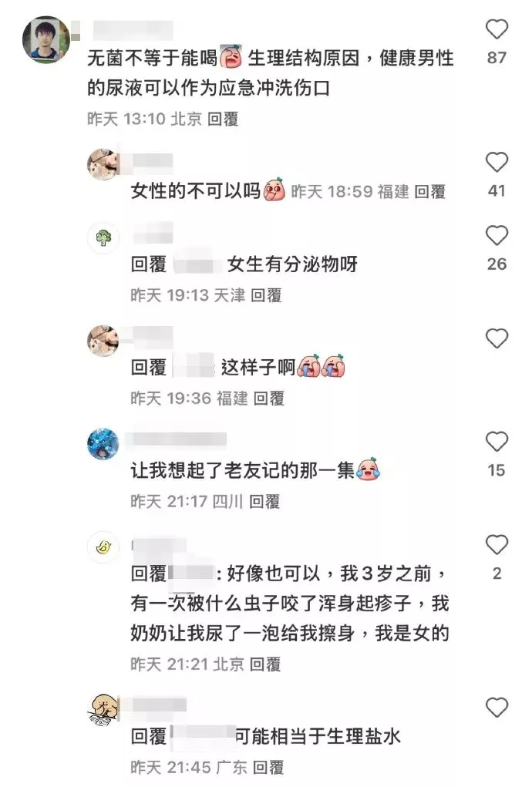
Task: Open the top commenter's profile photo
Action: click(x=46, y=39)
